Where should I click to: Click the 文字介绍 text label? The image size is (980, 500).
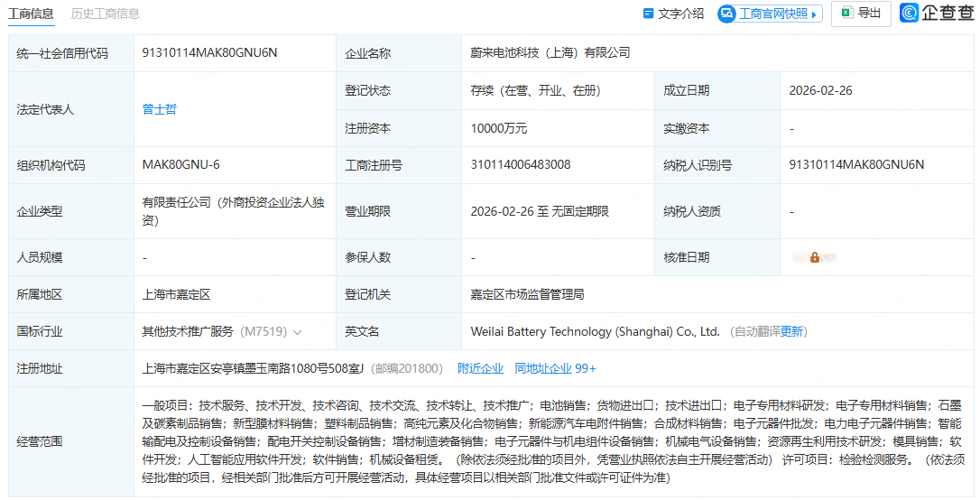(680, 14)
